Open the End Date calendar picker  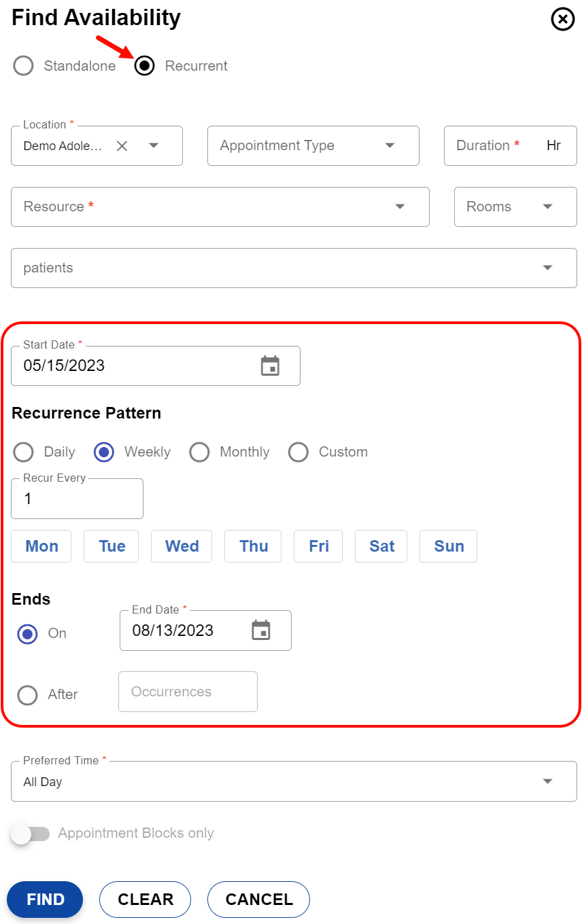coord(261,630)
